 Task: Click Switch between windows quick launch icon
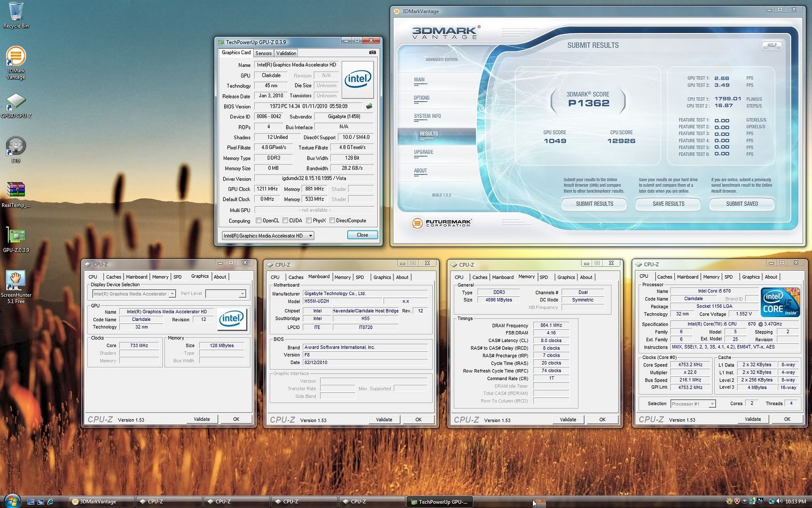pos(40,502)
